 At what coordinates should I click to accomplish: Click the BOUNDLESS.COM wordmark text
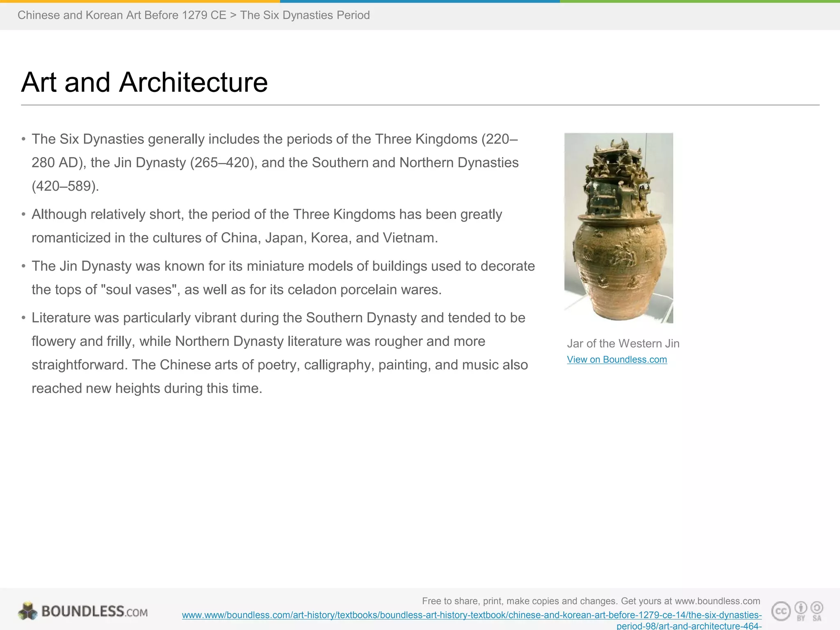pos(94,612)
